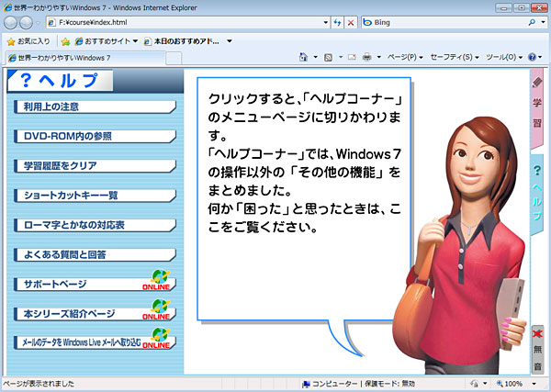The height and width of the screenshot is (392, 551).
Task: Open ショートカットキー一覧 item
Action: coord(95,196)
